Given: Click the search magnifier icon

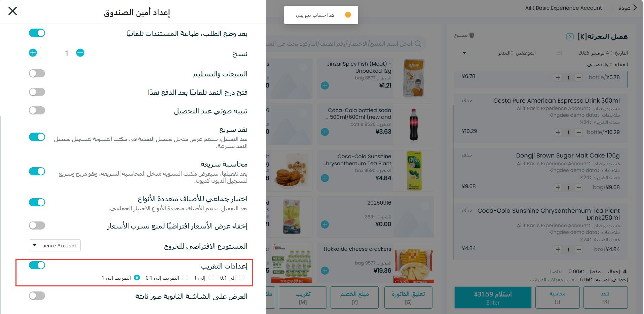Looking at the screenshot, I should (418, 44).
